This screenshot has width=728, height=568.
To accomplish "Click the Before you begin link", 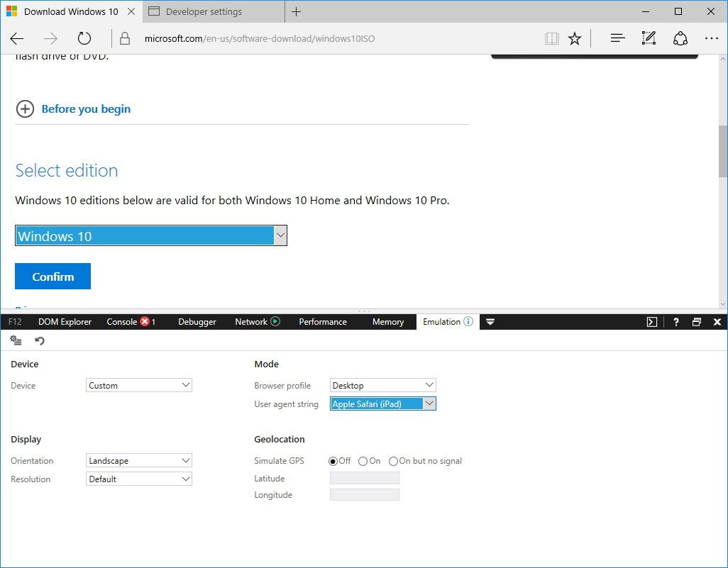I will point(86,109).
